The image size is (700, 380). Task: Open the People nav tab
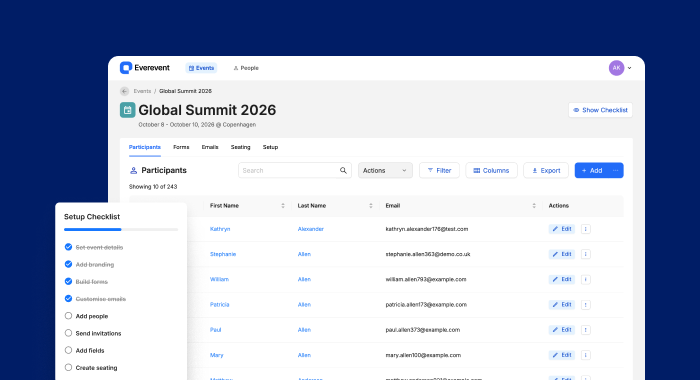246,68
